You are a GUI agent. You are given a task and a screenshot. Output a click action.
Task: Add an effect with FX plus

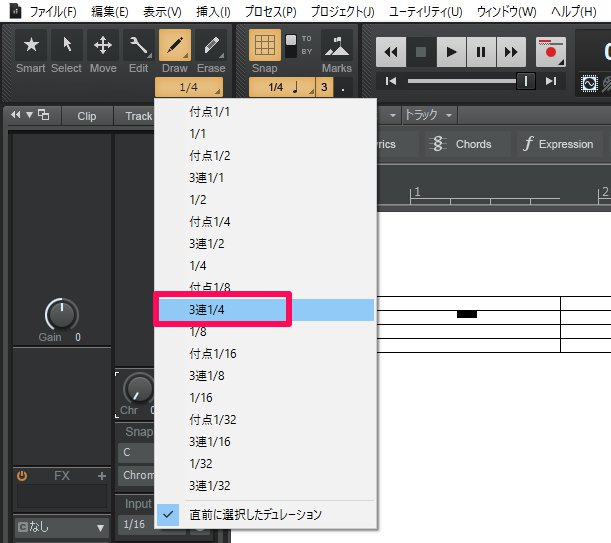pyautogui.click(x=102, y=476)
